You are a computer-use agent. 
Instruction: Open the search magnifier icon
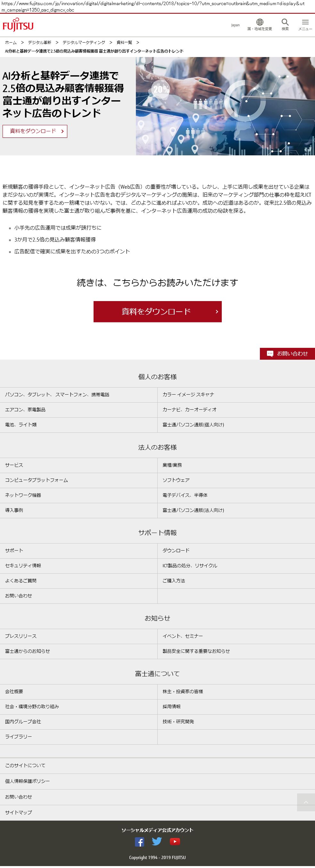point(285,22)
